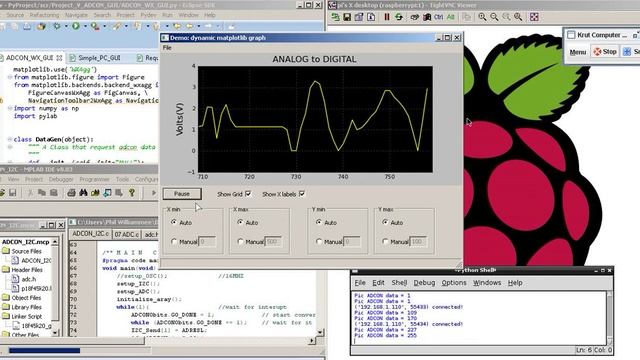Switch to the ADCON_I2C.c tab in MPLAB

coord(90,234)
